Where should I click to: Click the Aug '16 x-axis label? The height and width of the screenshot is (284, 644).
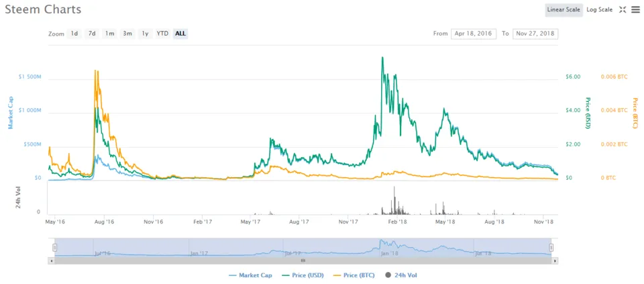tap(105, 222)
